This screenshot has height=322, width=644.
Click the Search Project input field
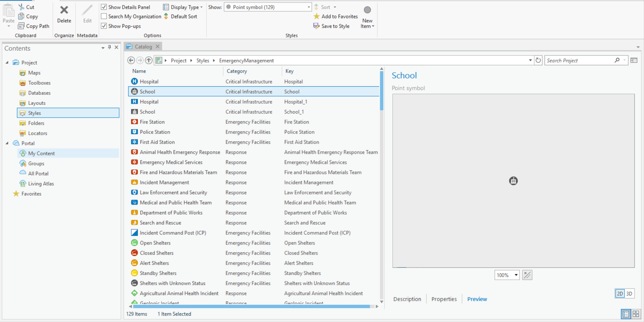[579, 61]
